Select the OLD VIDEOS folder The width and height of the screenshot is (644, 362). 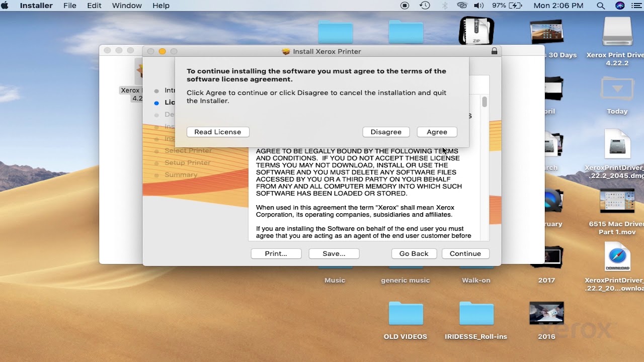coord(406,314)
